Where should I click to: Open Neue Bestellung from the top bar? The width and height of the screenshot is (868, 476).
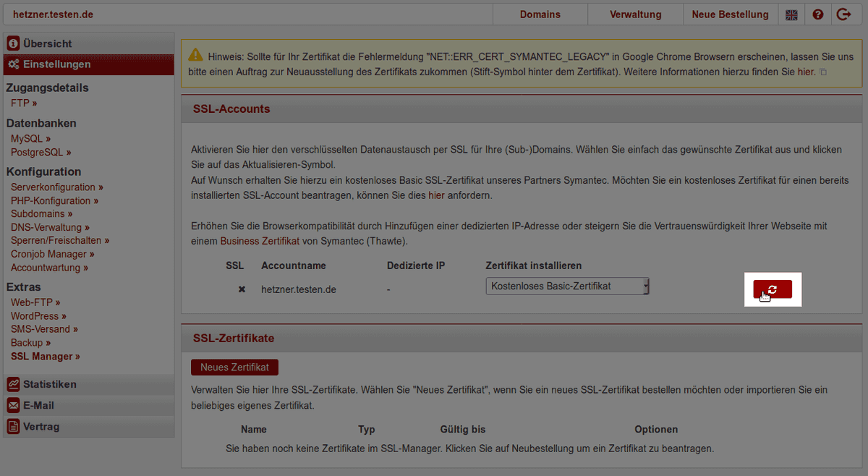coord(730,14)
